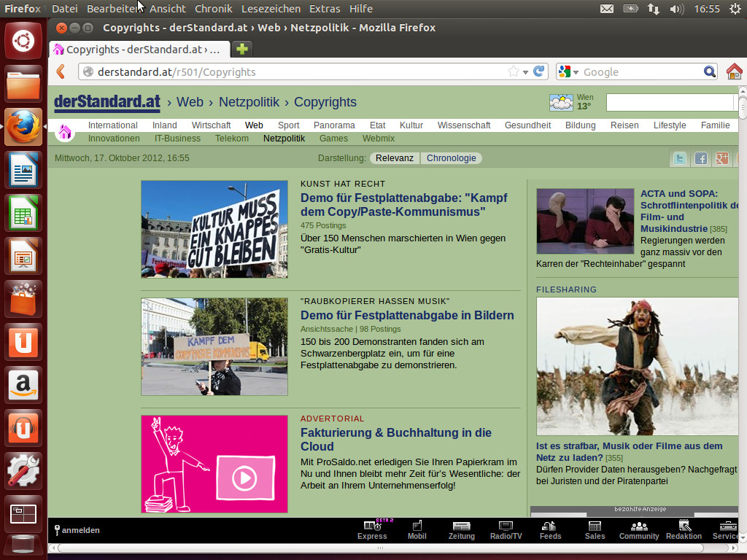The image size is (747, 560).
Task: Open the pink advertorial video thumbnail
Action: (x=214, y=464)
